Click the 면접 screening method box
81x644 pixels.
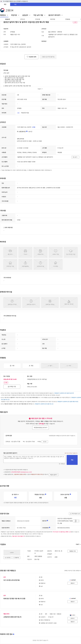tap(31, 366)
